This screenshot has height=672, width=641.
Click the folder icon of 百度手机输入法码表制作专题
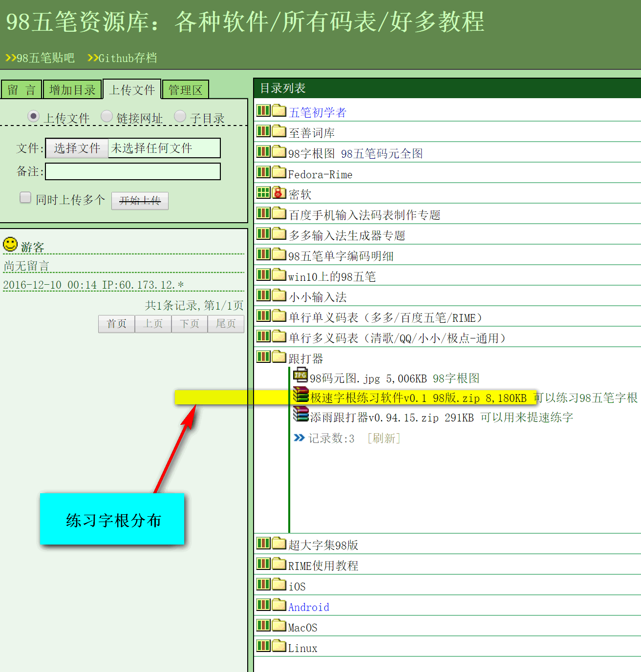point(279,213)
